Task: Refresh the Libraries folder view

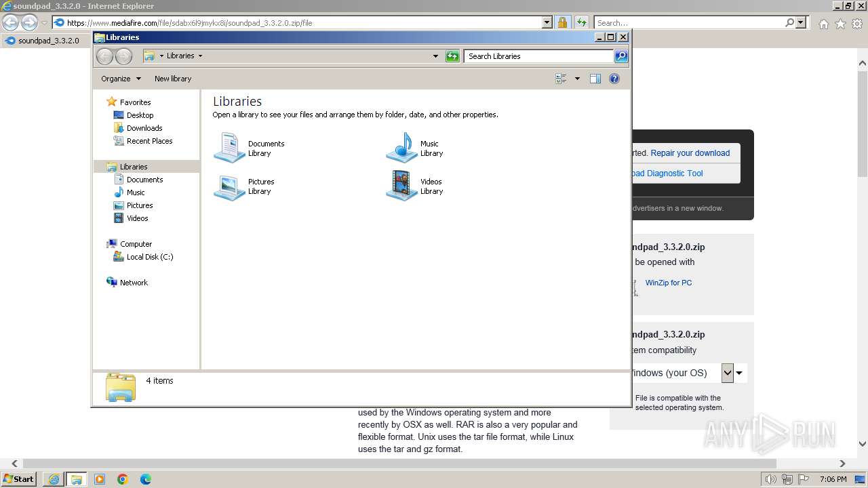Action: tap(452, 56)
